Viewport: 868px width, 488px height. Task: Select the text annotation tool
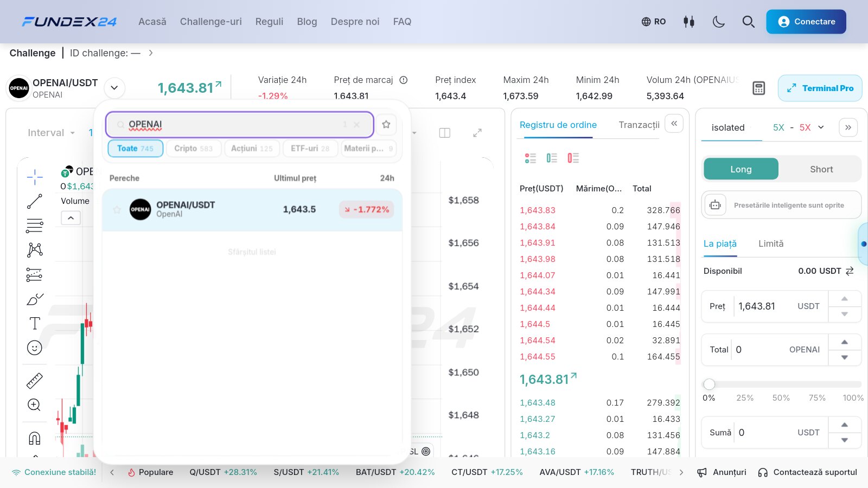click(x=35, y=323)
